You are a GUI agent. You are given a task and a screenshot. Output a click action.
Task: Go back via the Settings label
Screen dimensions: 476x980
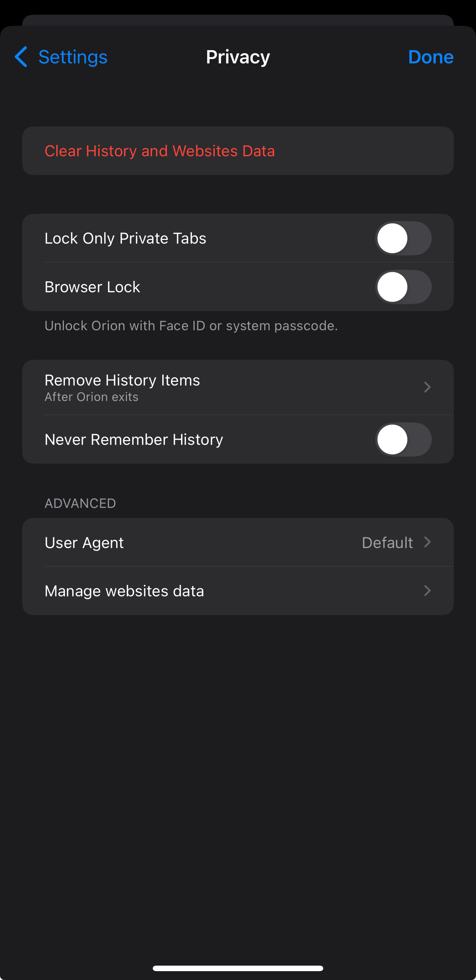point(73,57)
